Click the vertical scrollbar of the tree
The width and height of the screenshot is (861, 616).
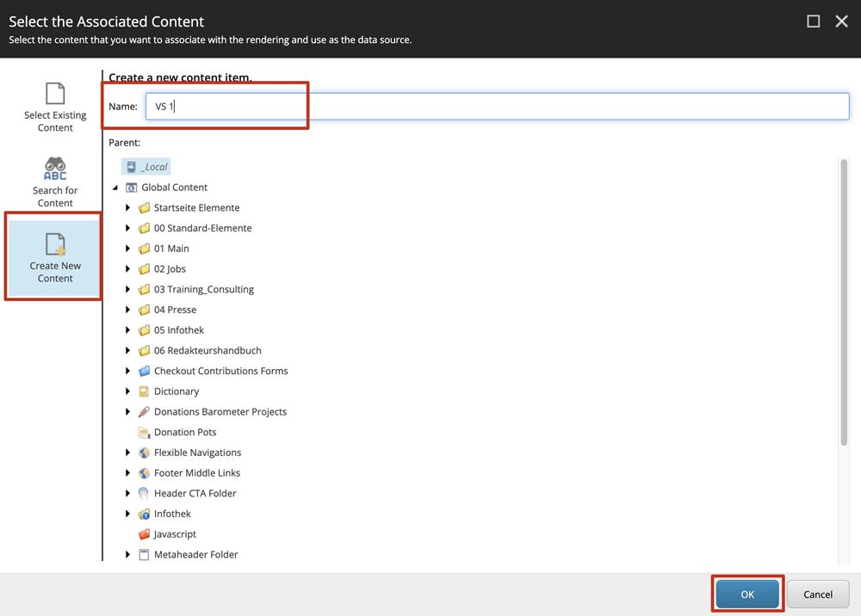(844, 301)
